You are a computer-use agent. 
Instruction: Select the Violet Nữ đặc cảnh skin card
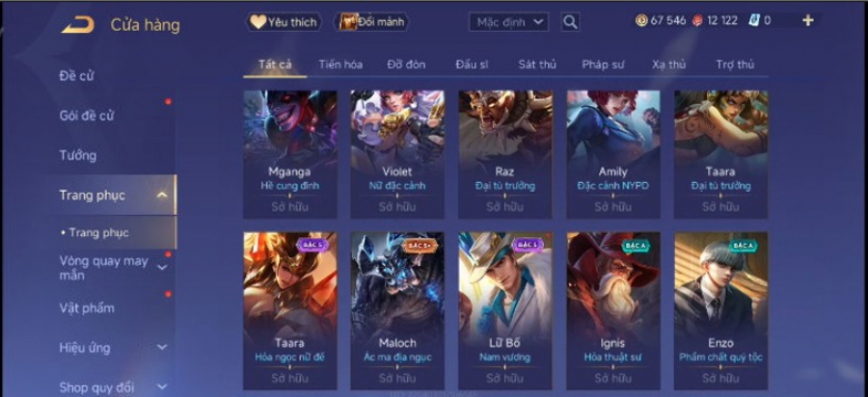point(397,154)
